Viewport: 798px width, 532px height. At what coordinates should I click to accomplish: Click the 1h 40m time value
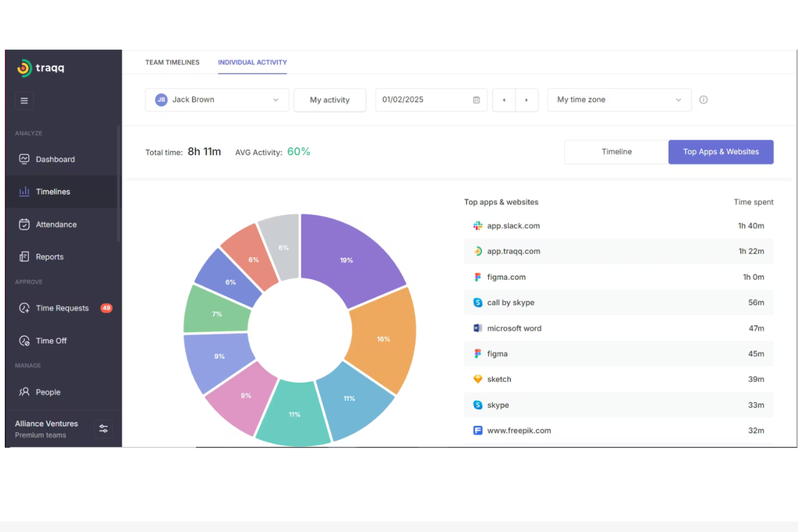click(x=751, y=226)
